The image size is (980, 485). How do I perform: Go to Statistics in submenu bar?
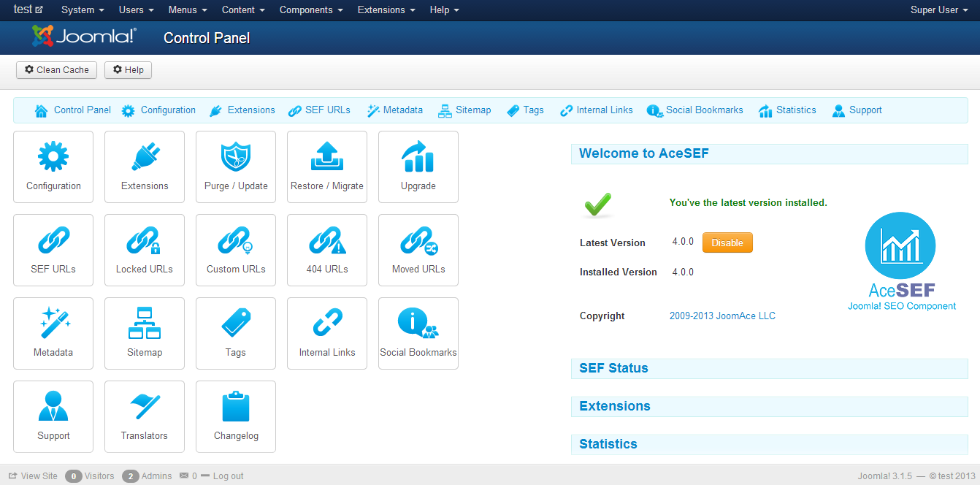[x=787, y=110]
